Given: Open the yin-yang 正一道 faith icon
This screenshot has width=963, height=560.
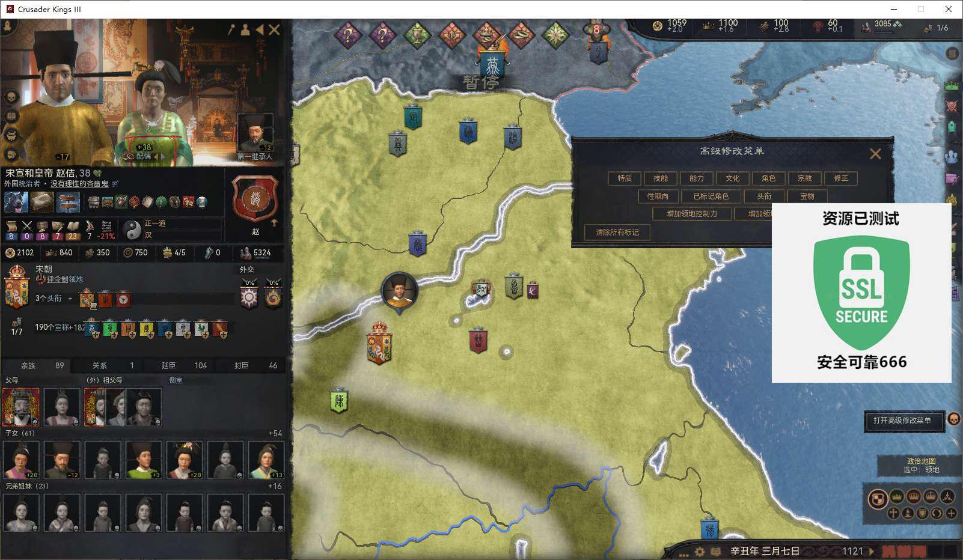Looking at the screenshot, I should click(x=132, y=229).
